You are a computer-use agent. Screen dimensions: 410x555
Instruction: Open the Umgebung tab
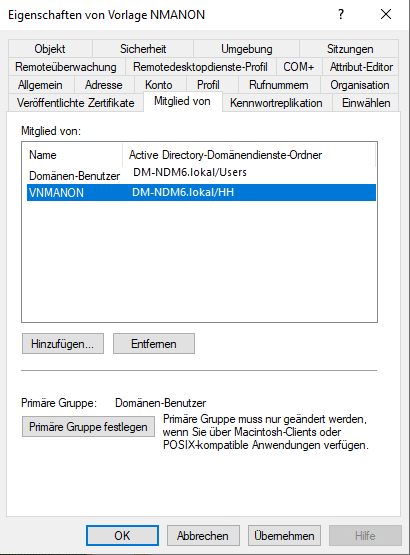coord(246,49)
